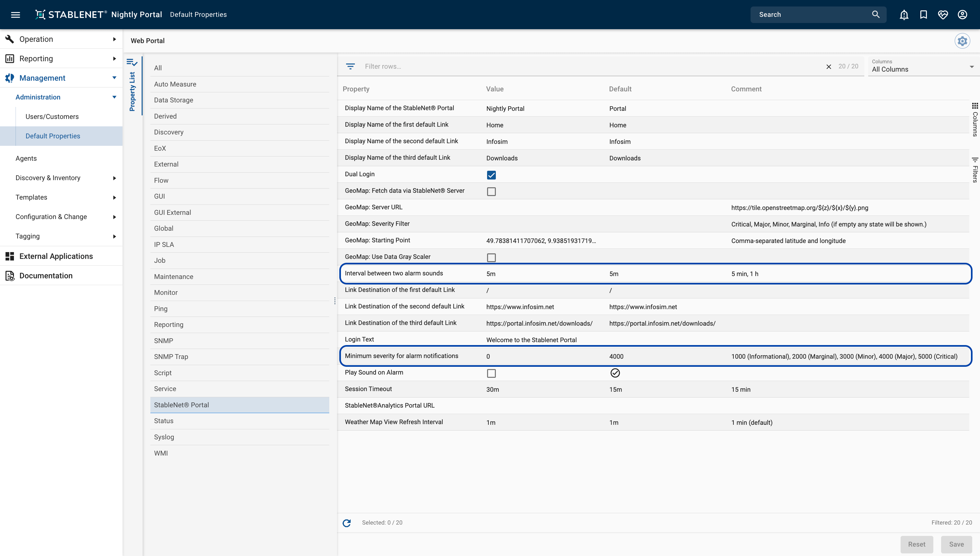Image resolution: width=980 pixels, height=556 pixels.
Task: Select the Weather Map View Refresh Interval row
Action: (x=653, y=422)
